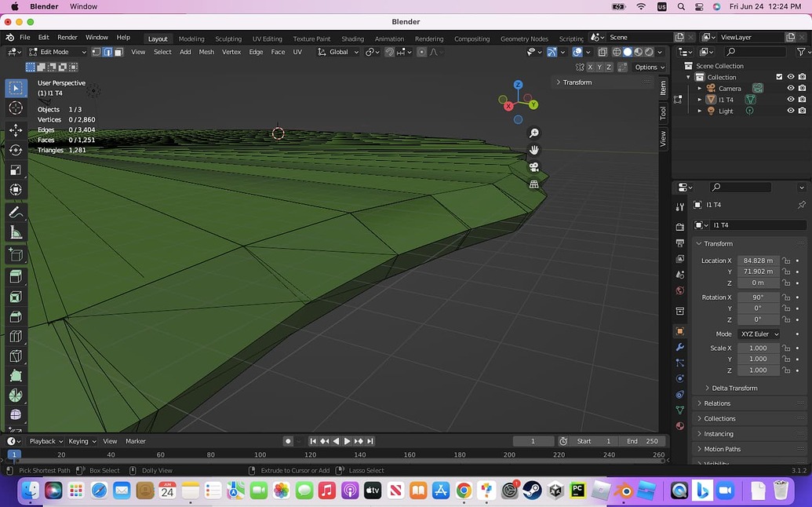812x507 pixels.
Task: Jump to the end frame
Action: click(x=370, y=441)
